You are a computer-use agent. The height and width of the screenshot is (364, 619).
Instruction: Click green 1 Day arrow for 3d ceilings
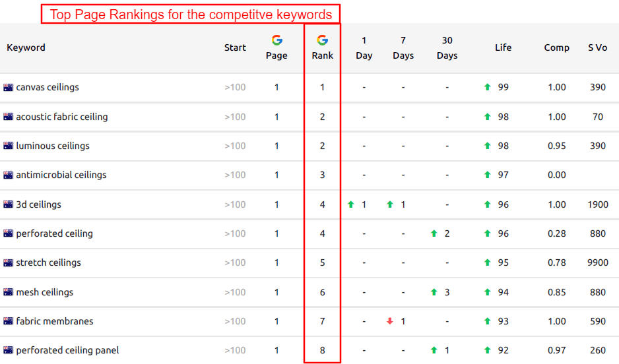[351, 204]
